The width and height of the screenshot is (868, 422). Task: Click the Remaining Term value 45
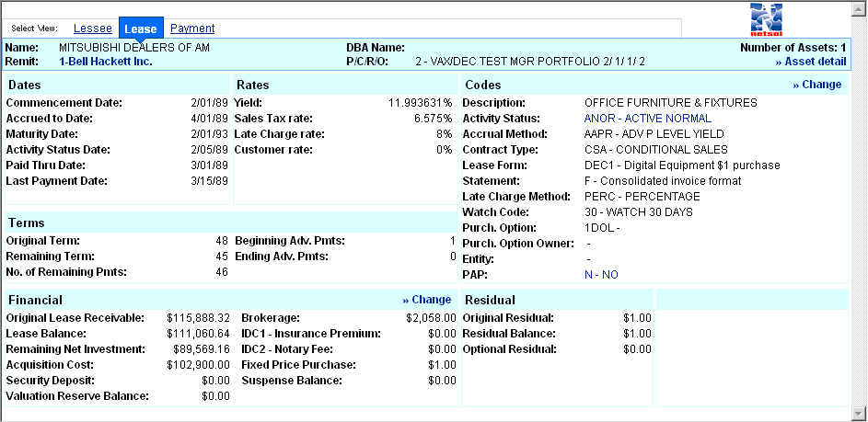click(222, 257)
